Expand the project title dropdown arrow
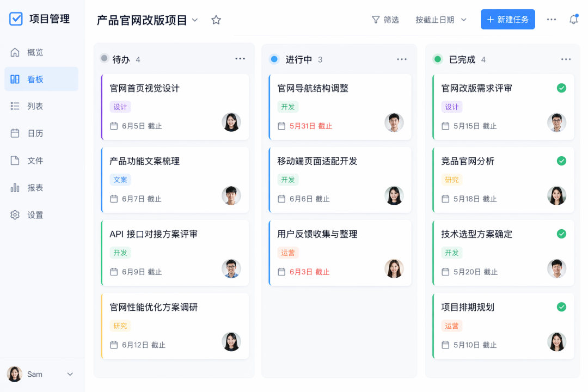The height and width of the screenshot is (392, 588). click(195, 20)
